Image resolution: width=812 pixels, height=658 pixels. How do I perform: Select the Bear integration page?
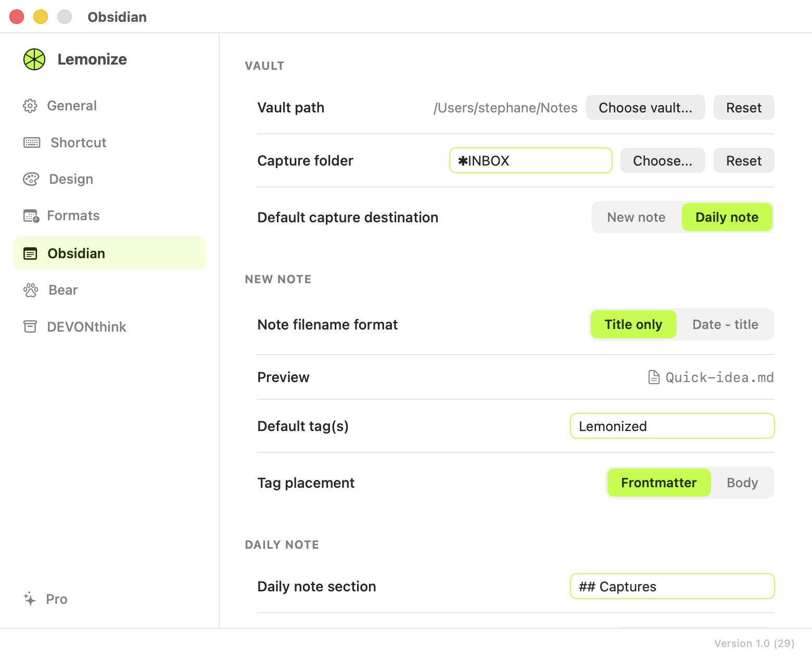pyautogui.click(x=109, y=290)
